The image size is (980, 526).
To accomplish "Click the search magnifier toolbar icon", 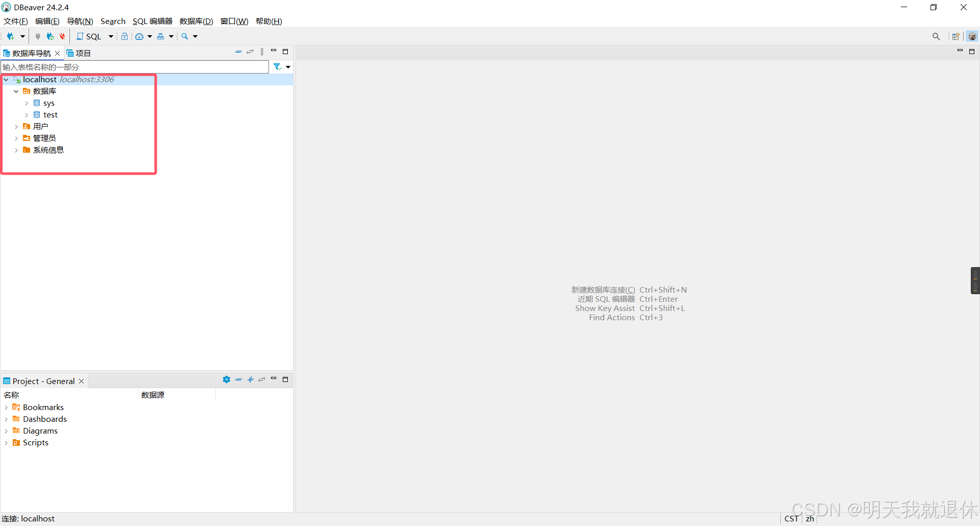I will 185,36.
